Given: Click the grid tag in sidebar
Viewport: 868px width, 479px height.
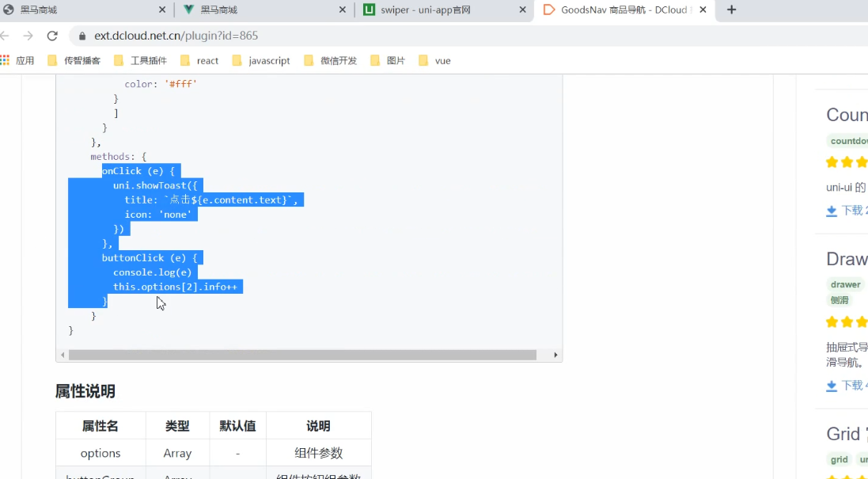Looking at the screenshot, I should tap(840, 460).
